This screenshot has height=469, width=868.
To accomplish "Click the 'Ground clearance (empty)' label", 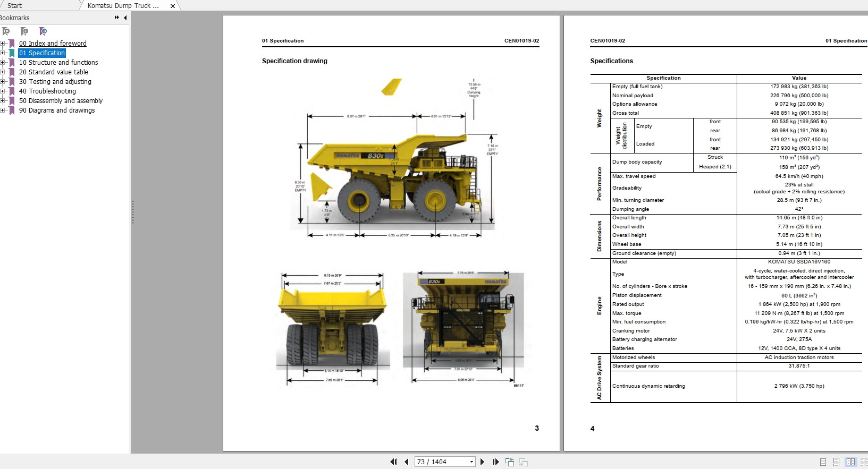I will coord(644,253).
